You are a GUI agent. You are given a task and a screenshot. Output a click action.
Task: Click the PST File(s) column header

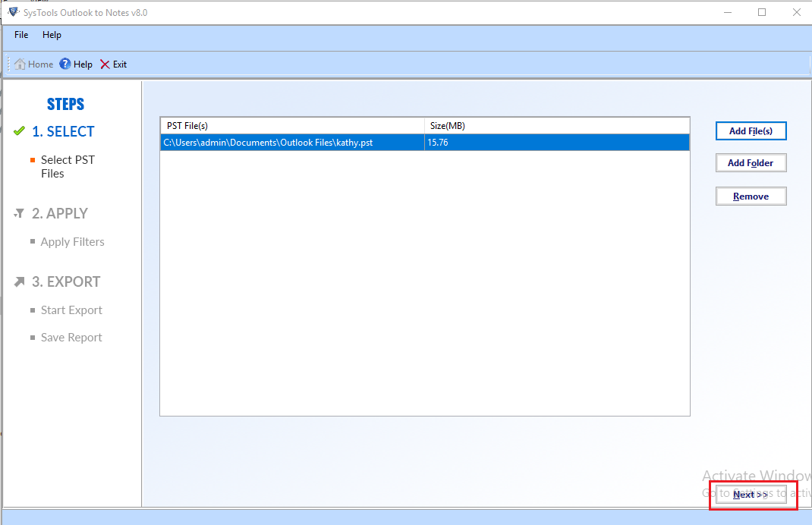pos(292,126)
